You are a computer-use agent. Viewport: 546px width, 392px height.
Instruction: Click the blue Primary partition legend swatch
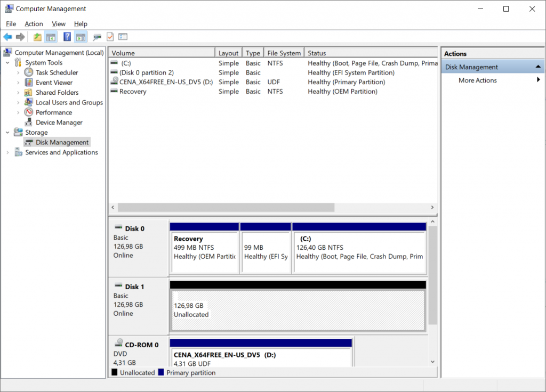(161, 372)
